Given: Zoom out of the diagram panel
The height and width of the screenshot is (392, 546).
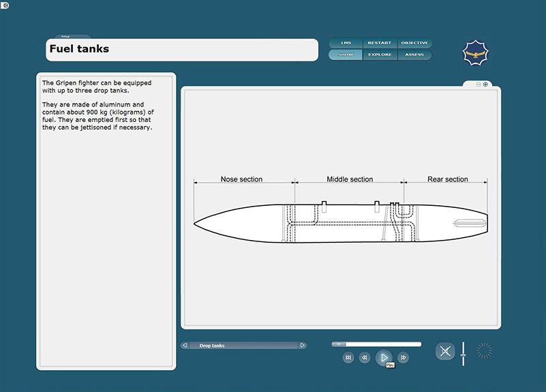Looking at the screenshot, I should [479, 85].
